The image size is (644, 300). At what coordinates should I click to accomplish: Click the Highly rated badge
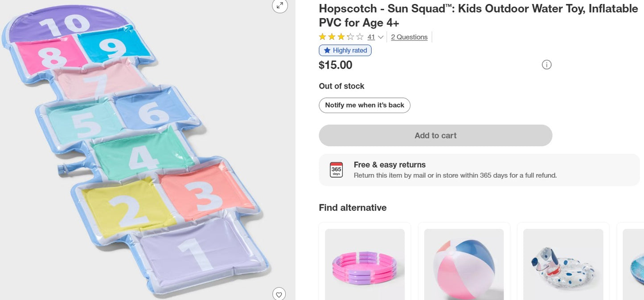(x=345, y=50)
